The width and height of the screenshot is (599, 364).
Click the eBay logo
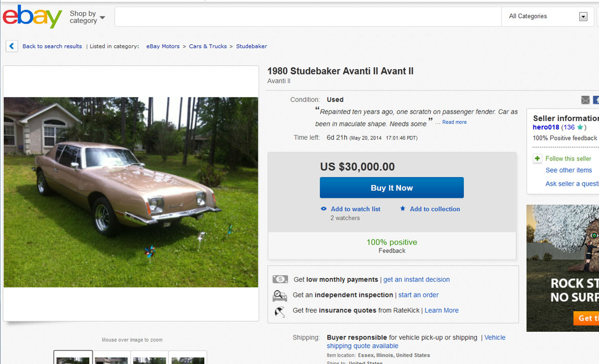pyautogui.click(x=32, y=17)
